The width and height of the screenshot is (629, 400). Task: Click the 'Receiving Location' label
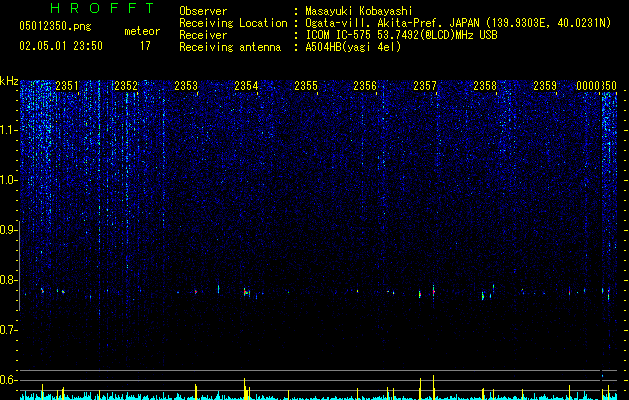(233, 23)
